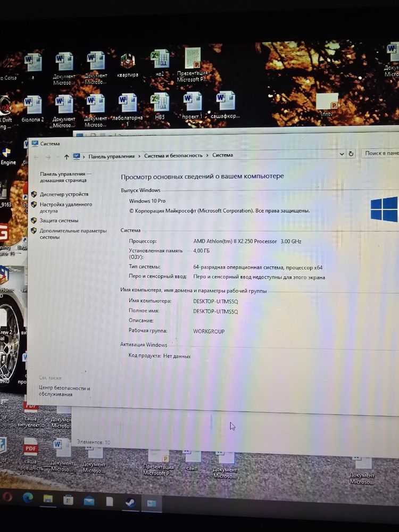This screenshot has height=532, width=399.
Task: Expand the chevron before 'Панель управления' breadcrumb
Action: 84,156
